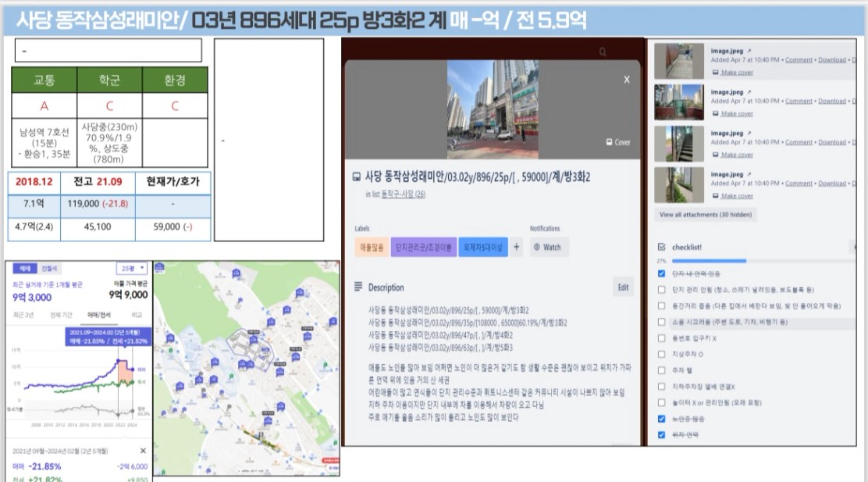Viewport: 868px width, 482px height.
Task: Open the fourth attachment thumbnail
Action: [x=678, y=184]
